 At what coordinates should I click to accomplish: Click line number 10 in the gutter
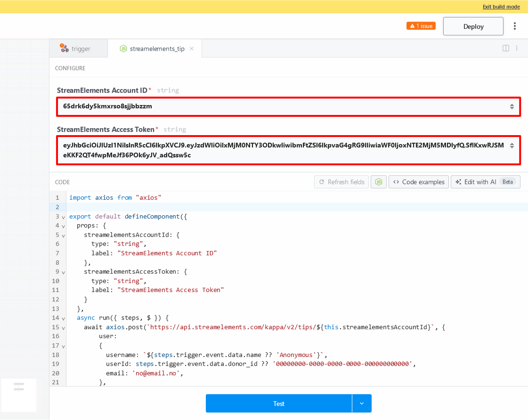(x=56, y=281)
